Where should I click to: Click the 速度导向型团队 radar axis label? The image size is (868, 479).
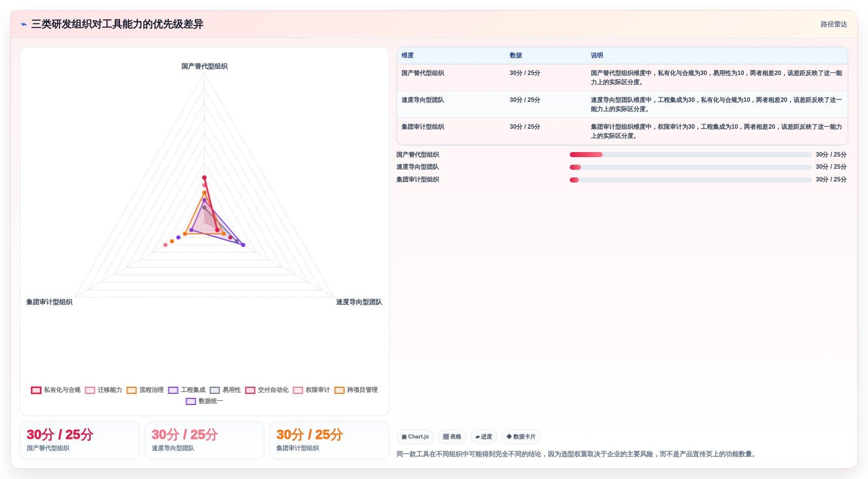[359, 302]
